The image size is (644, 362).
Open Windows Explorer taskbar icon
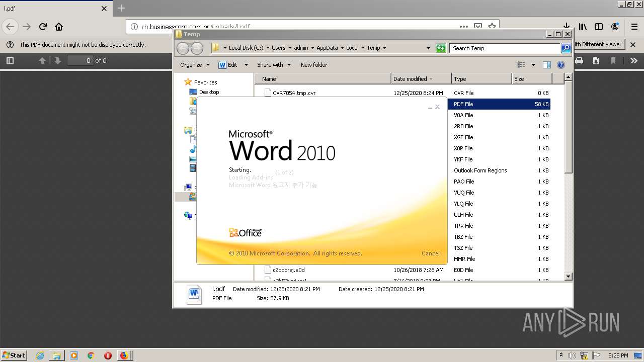click(57, 355)
